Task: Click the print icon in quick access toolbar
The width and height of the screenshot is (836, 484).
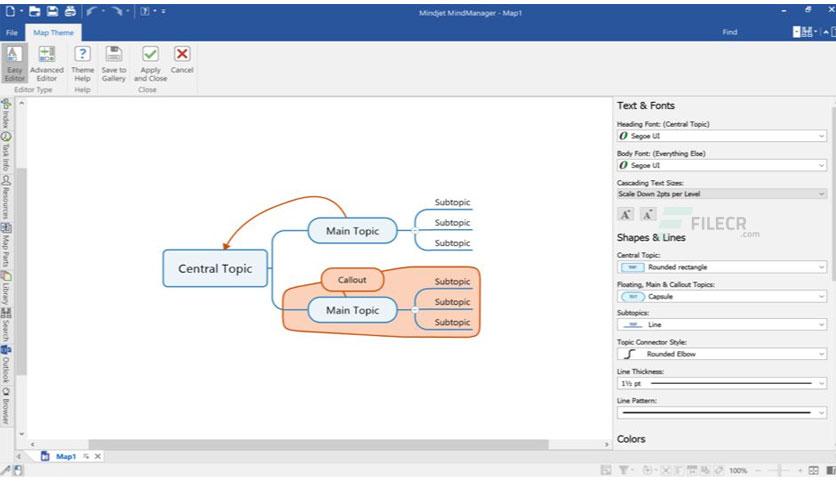Action: coord(70,11)
